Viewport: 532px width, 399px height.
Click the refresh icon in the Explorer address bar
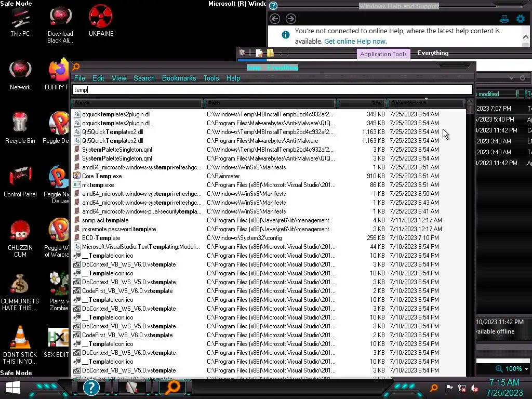[523, 78]
